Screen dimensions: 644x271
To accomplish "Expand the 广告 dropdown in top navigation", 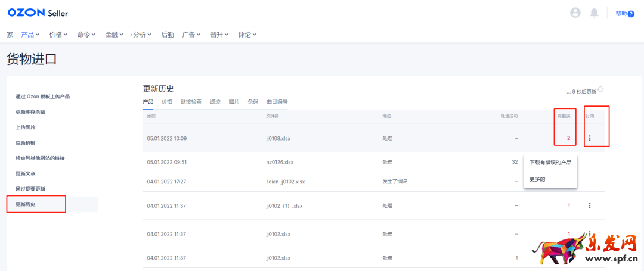I will pos(191,35).
